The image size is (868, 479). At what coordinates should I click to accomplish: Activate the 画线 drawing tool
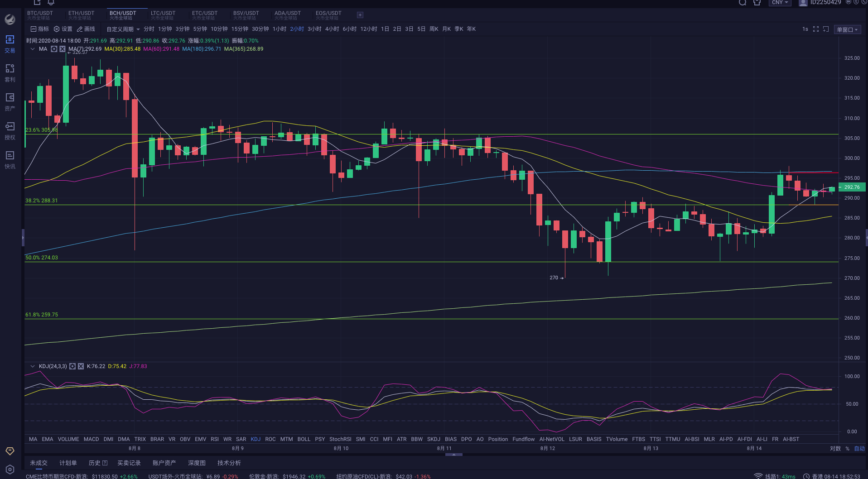tap(86, 29)
